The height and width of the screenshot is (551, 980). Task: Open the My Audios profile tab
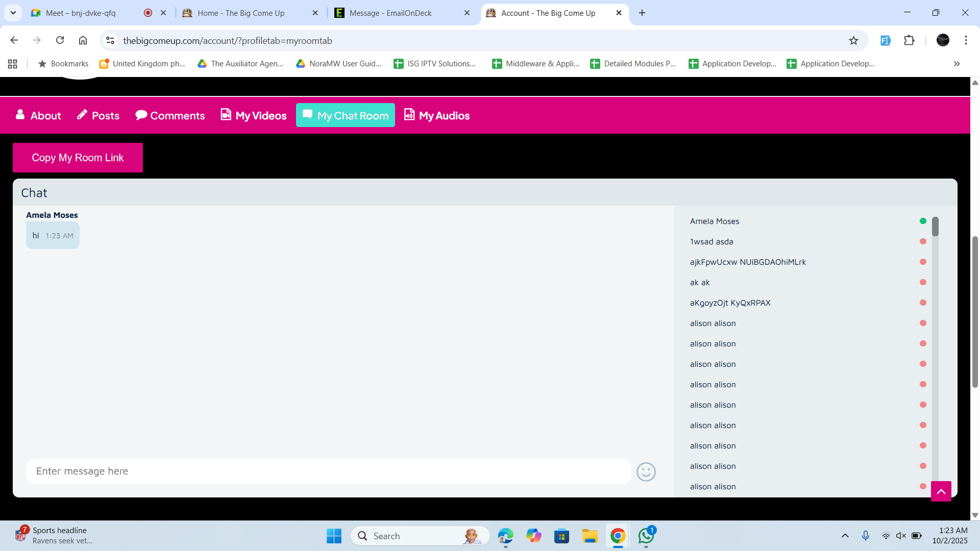click(437, 116)
